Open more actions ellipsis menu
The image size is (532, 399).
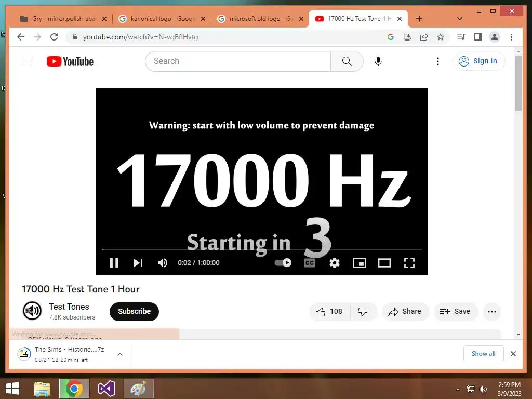491,312
